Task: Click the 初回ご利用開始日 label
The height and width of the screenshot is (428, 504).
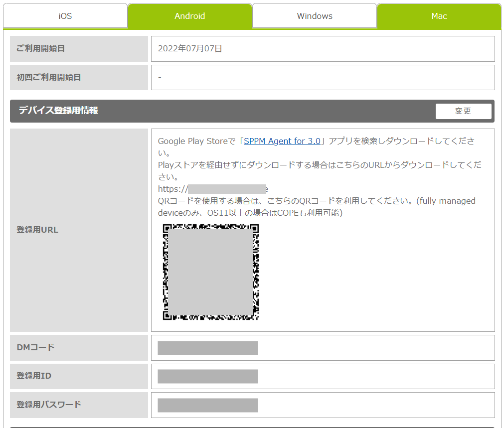Action: [49, 77]
